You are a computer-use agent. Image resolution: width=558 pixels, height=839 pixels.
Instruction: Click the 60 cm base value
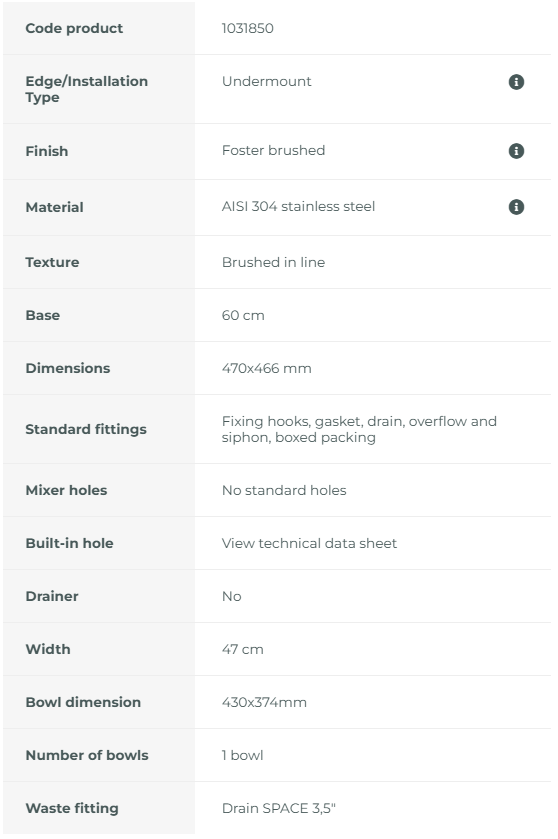click(x=243, y=315)
